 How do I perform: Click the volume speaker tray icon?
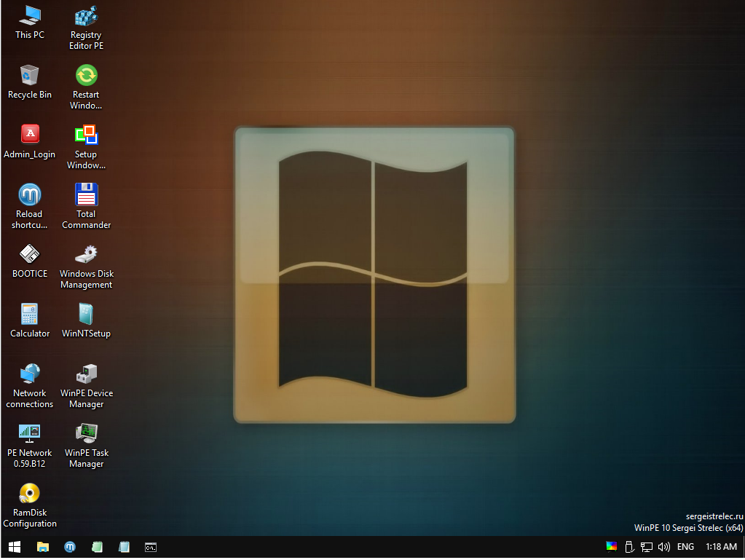tap(663, 547)
